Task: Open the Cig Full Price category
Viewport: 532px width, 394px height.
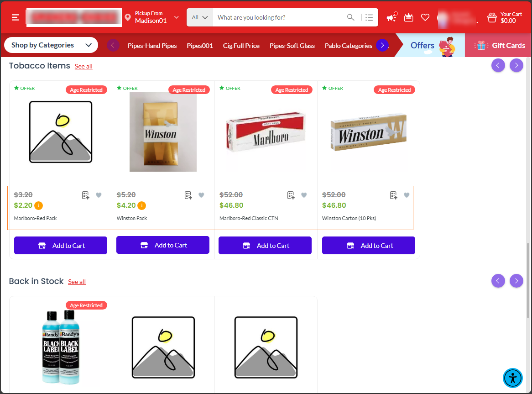Action: tap(241, 46)
